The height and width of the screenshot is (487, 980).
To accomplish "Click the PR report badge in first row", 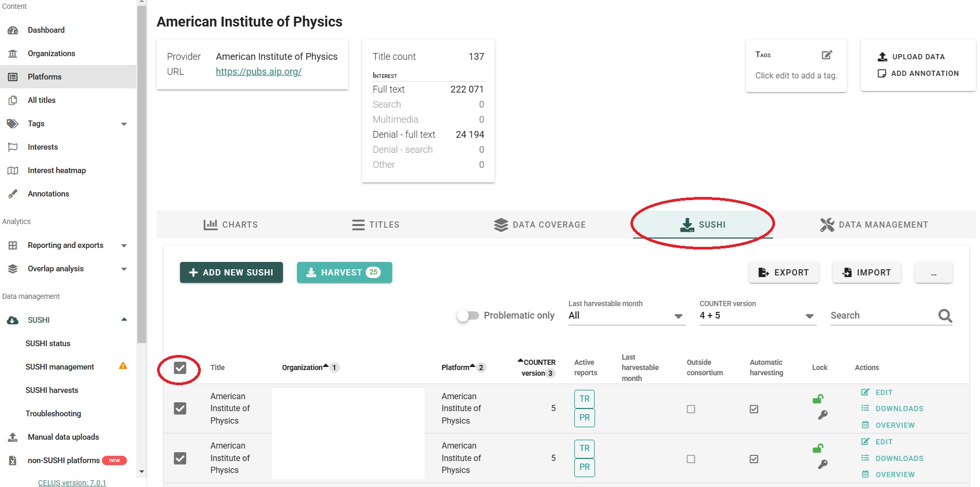I will click(585, 417).
